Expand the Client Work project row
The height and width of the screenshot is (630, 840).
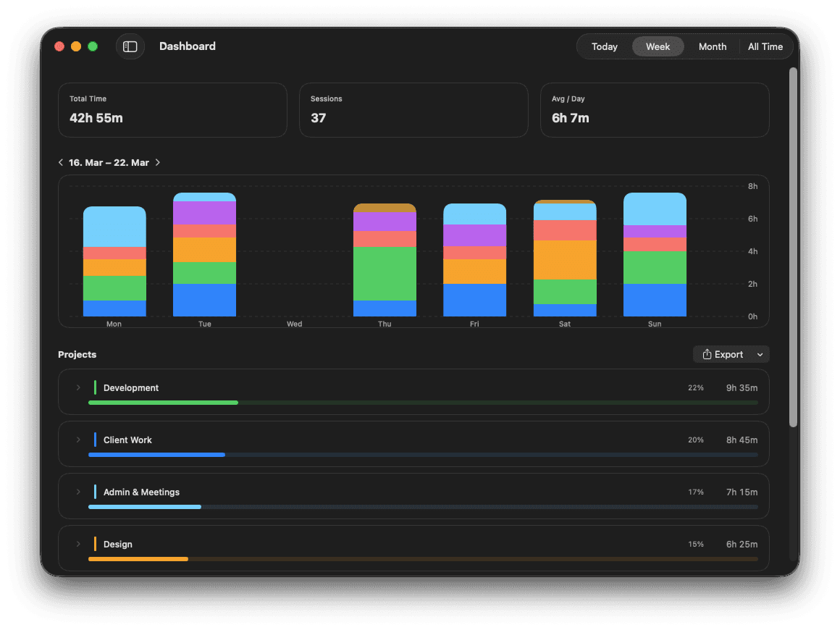click(78, 440)
